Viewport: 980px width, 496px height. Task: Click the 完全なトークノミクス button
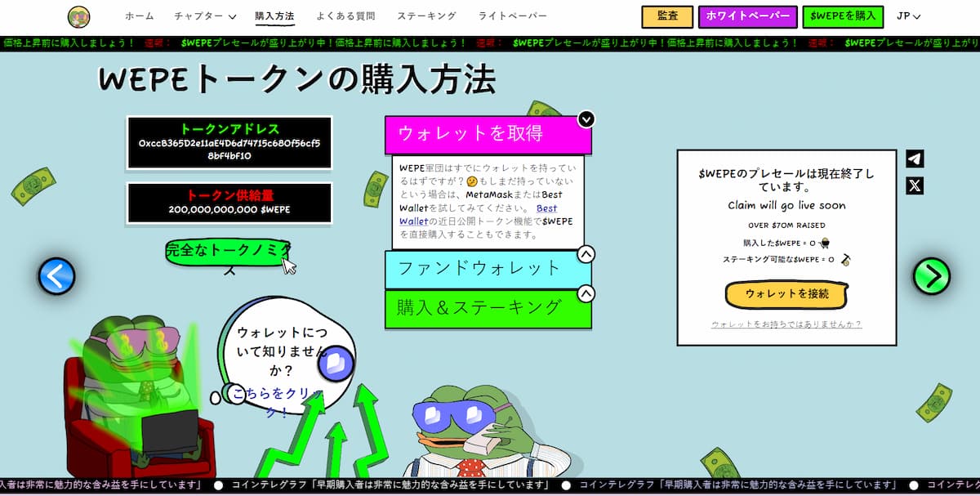click(227, 251)
